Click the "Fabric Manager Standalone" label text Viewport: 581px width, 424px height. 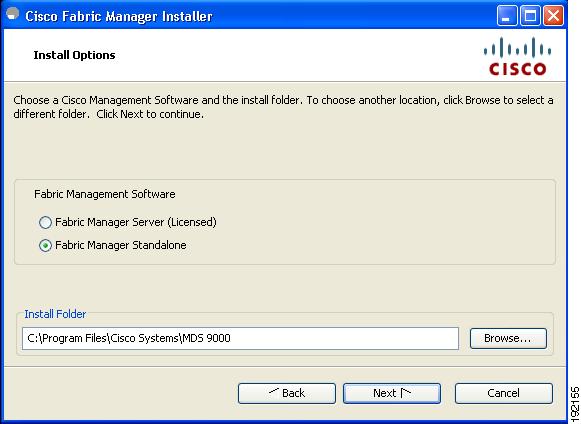[121, 245]
